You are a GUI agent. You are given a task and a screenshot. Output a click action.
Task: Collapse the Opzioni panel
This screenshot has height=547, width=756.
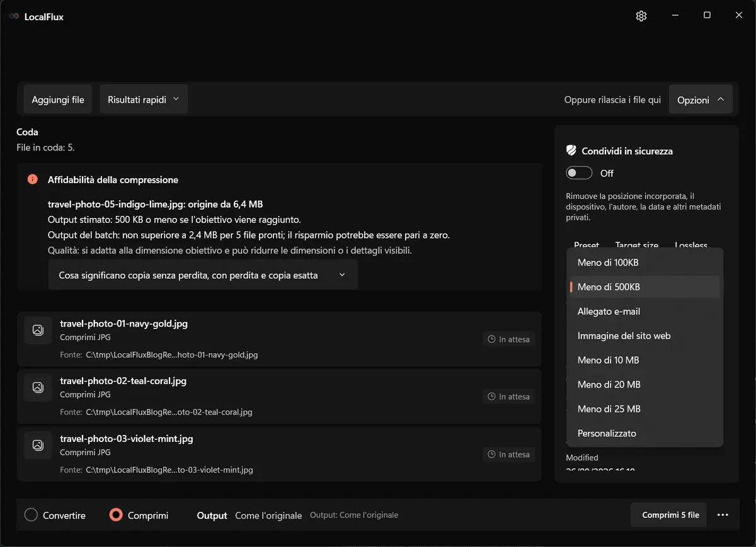tap(701, 99)
